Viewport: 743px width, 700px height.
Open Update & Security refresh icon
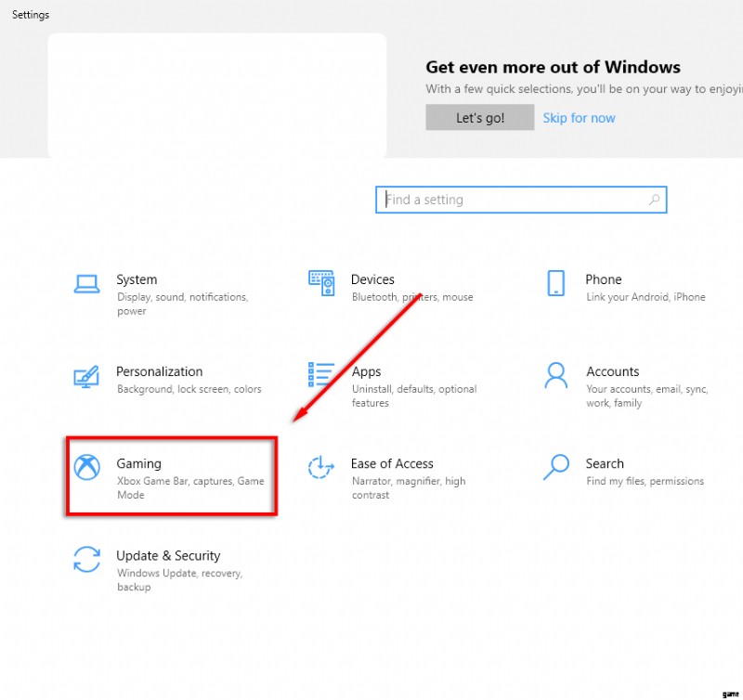86,559
